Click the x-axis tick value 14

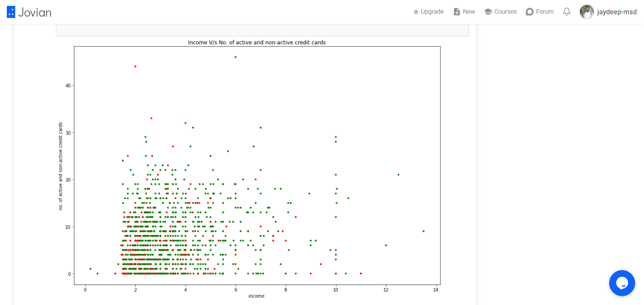click(x=436, y=290)
